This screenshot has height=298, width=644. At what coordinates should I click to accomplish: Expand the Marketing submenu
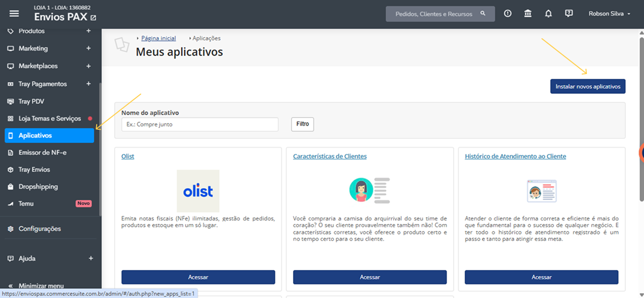pos(88,48)
